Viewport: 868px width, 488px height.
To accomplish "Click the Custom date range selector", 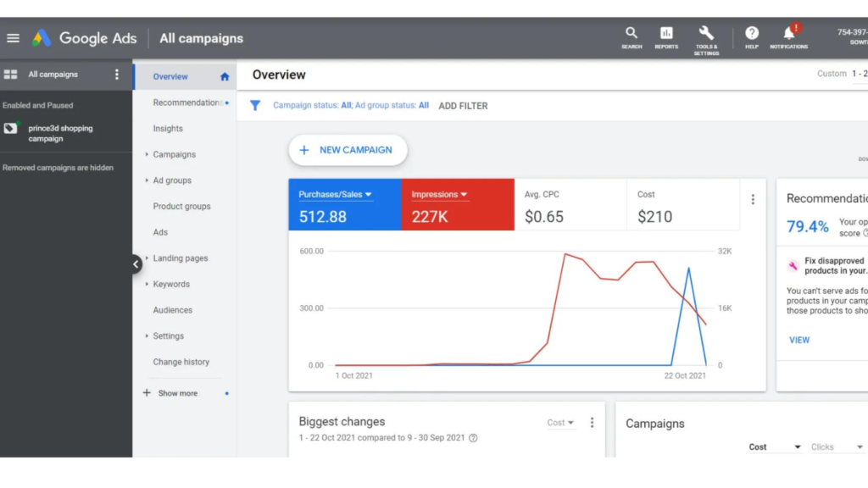I will (842, 74).
